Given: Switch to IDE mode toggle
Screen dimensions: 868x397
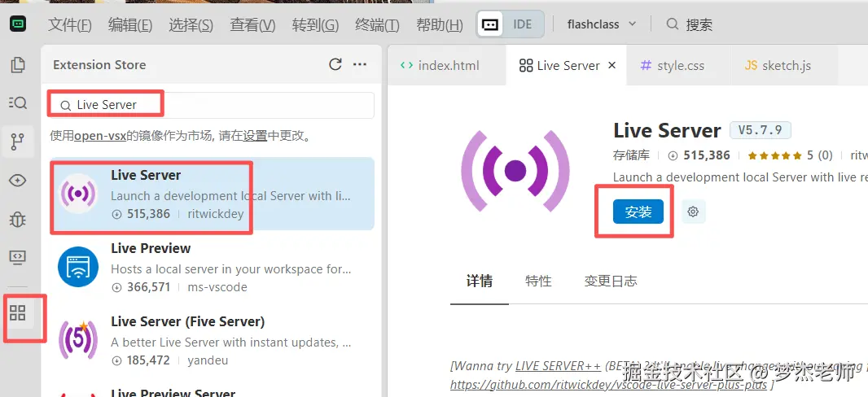Looking at the screenshot, I should (x=522, y=24).
